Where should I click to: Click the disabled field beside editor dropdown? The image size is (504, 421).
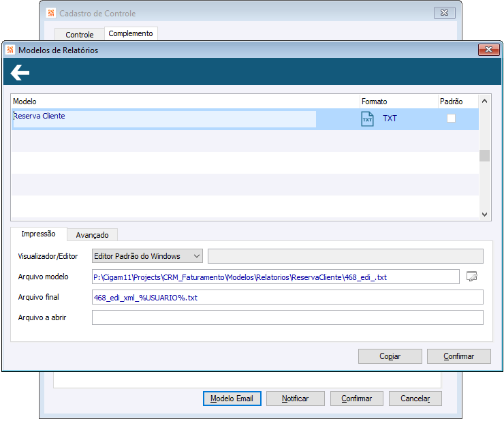pos(345,256)
